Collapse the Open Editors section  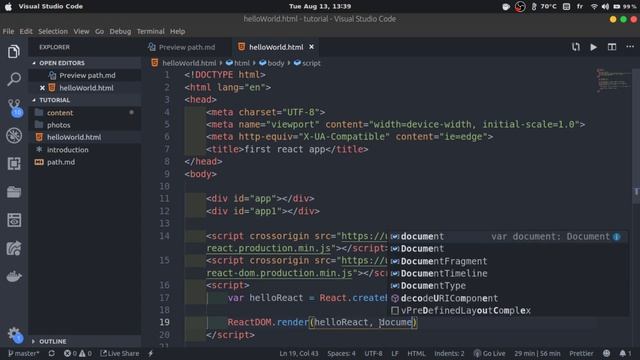click(85, 63)
